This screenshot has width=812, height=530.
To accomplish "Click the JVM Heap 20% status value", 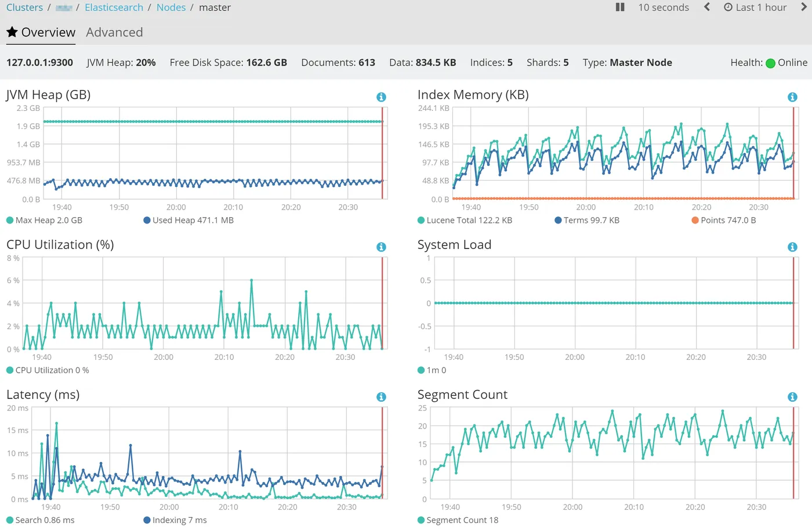I will coord(121,62).
